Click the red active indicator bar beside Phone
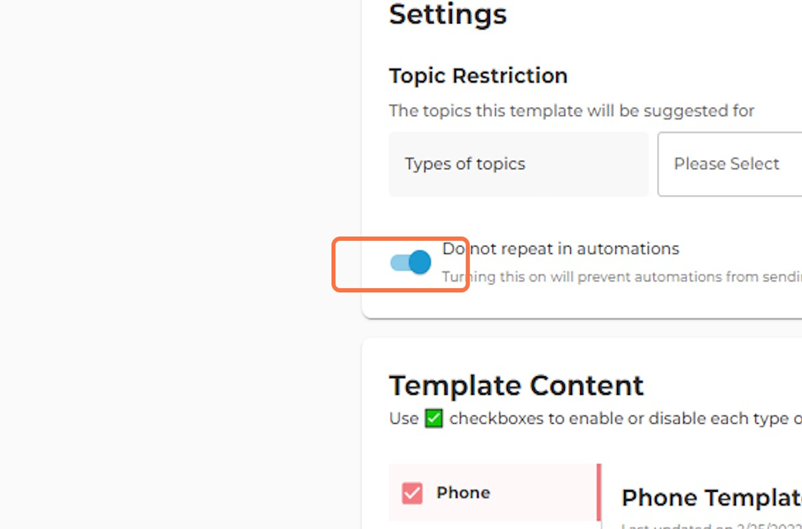Image resolution: width=802 pixels, height=529 pixels. [599, 492]
